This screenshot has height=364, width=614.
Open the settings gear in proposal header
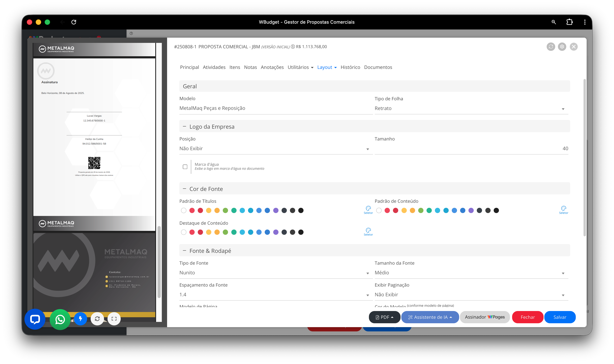[x=562, y=47]
